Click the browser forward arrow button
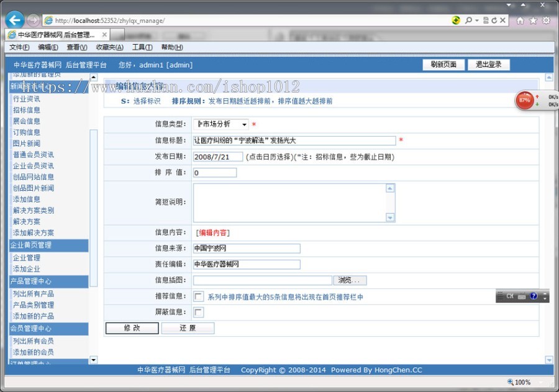 (33, 21)
